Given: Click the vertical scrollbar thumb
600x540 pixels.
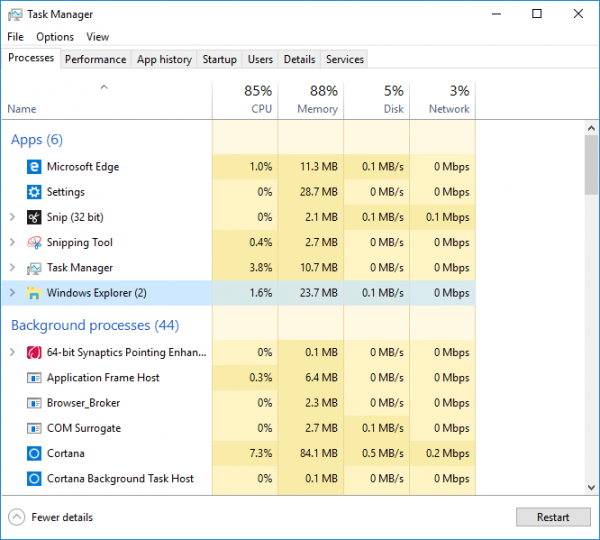Looking at the screenshot, I should tap(592, 165).
